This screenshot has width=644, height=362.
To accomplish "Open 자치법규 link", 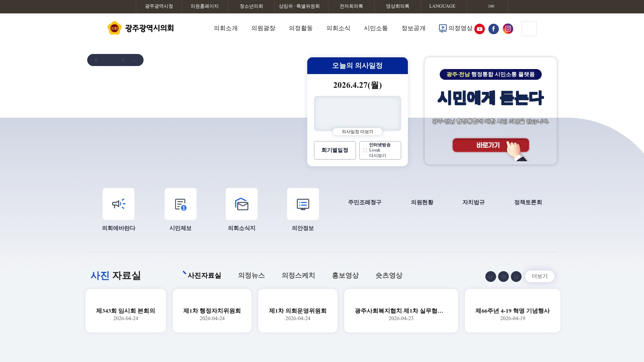I will [473, 202].
